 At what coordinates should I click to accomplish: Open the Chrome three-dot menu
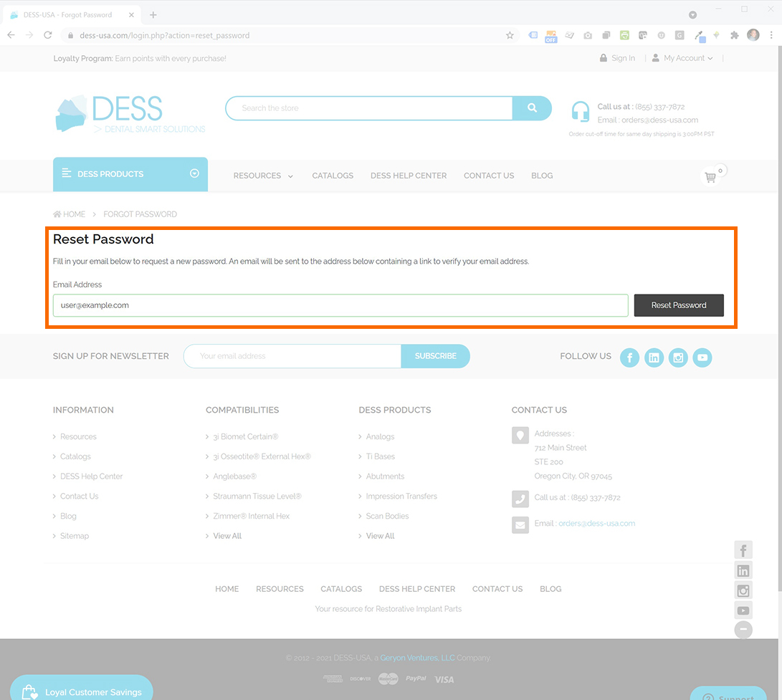771,35
